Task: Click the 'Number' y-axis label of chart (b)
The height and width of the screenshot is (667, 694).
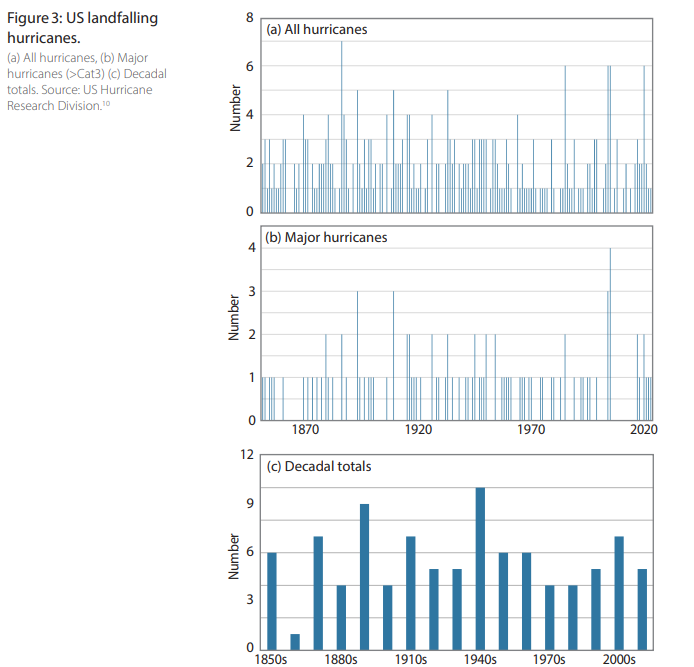Action: 234,317
